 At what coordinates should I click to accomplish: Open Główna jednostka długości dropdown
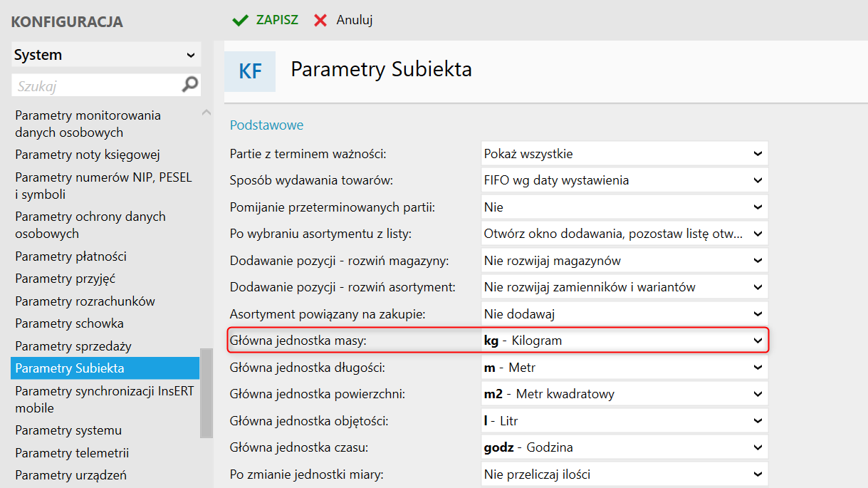click(x=624, y=368)
